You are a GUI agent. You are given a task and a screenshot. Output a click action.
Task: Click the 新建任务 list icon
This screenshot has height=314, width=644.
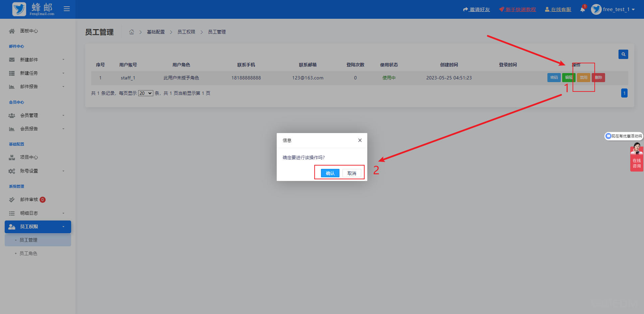12,73
